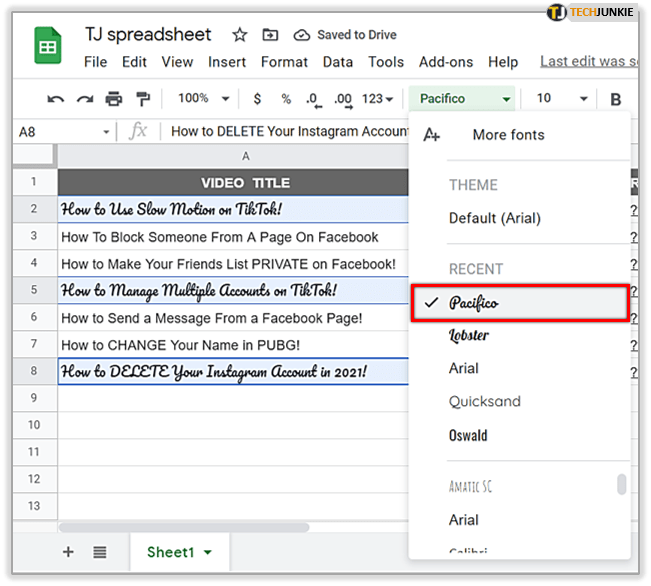Open the all sheets list icon
This screenshot has height=586, width=651.
tap(100, 552)
